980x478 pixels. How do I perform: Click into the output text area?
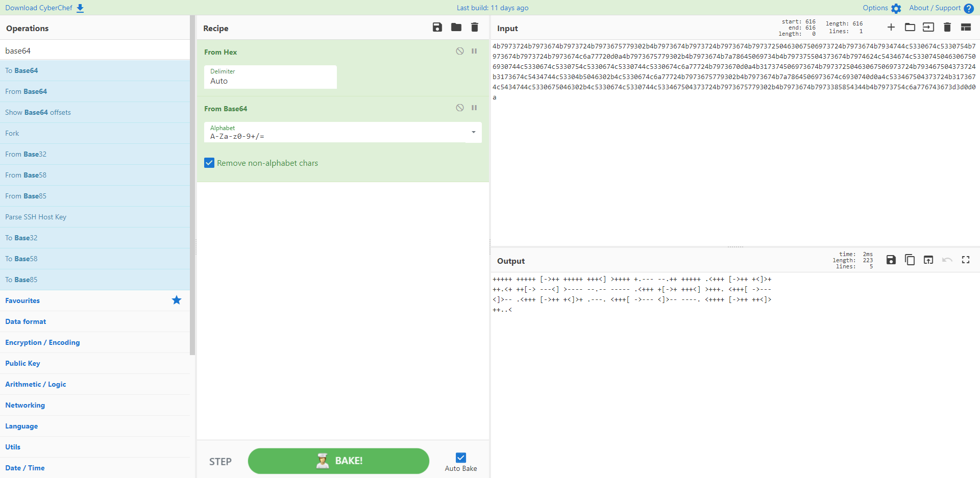[x=735, y=375]
